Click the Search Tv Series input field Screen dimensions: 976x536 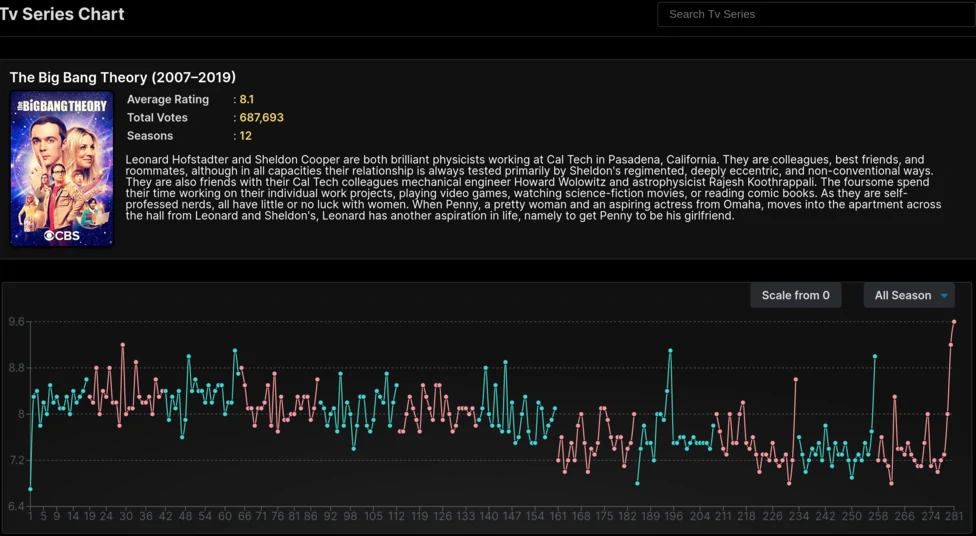pos(816,14)
